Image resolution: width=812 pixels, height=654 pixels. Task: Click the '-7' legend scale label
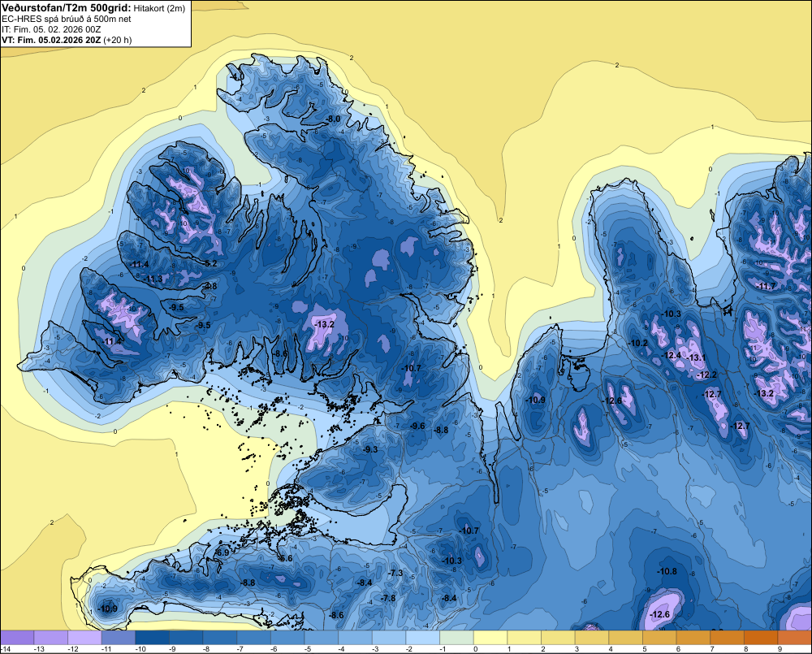click(x=241, y=649)
